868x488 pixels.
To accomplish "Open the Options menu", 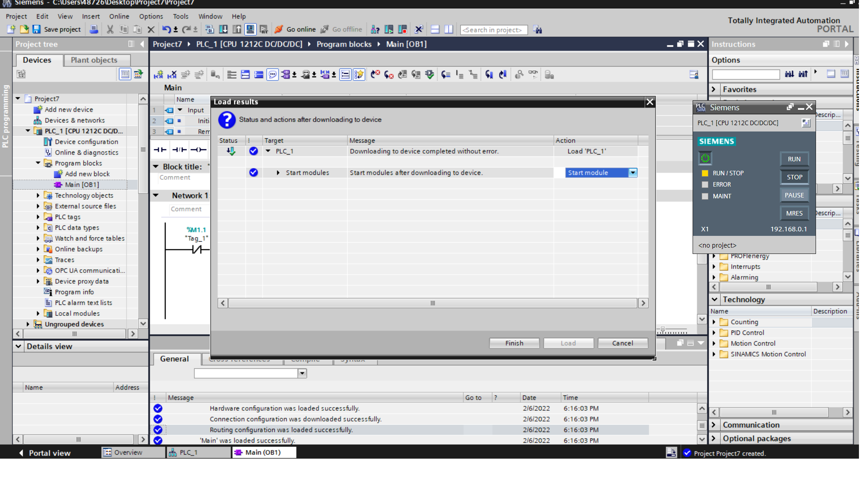I will coord(151,16).
